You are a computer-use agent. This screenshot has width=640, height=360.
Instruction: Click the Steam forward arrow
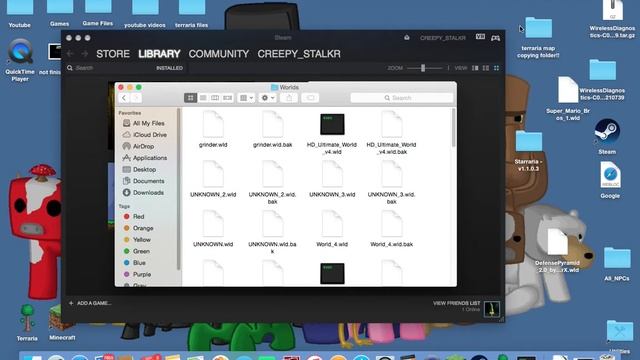pyautogui.click(x=84, y=54)
